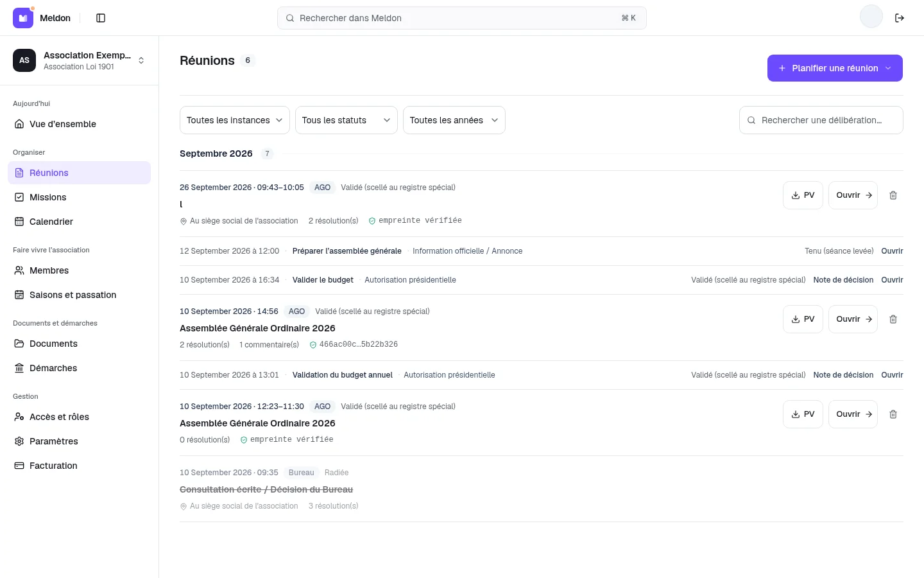
Task: Click the Facturation card icon
Action: click(x=19, y=466)
